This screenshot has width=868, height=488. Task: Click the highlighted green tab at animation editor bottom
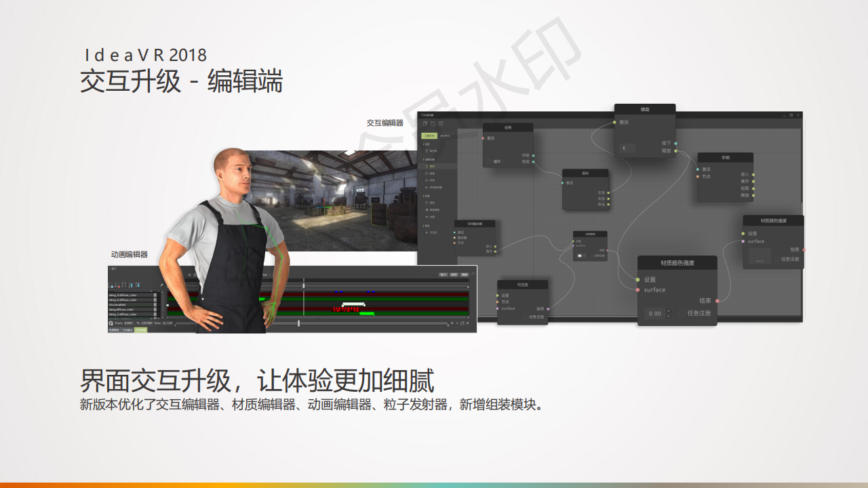tap(141, 330)
